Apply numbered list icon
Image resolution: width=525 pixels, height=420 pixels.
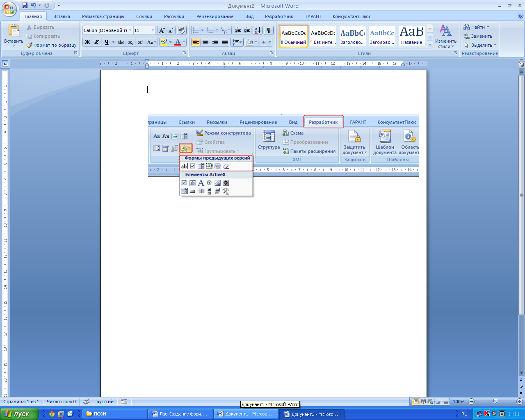tap(210, 30)
